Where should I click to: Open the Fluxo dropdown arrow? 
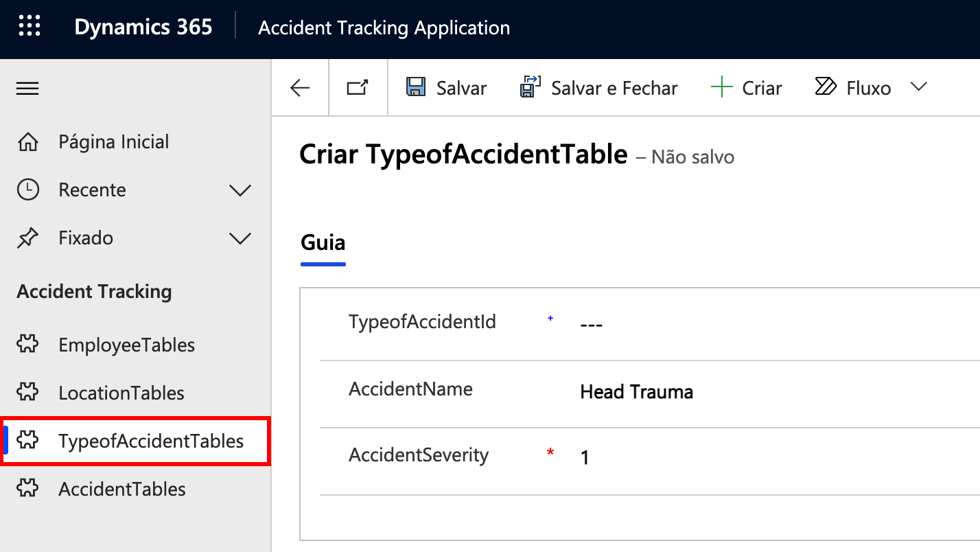coord(918,87)
